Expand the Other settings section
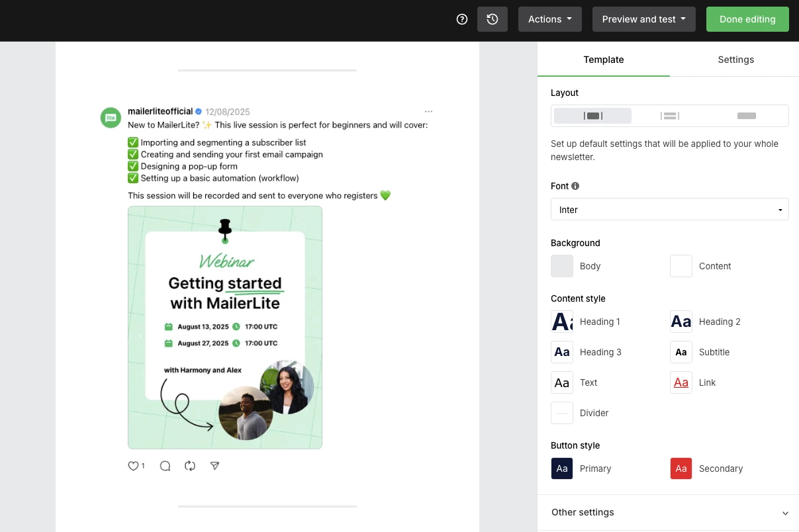Image resolution: width=799 pixels, height=532 pixels. pyautogui.click(x=670, y=512)
